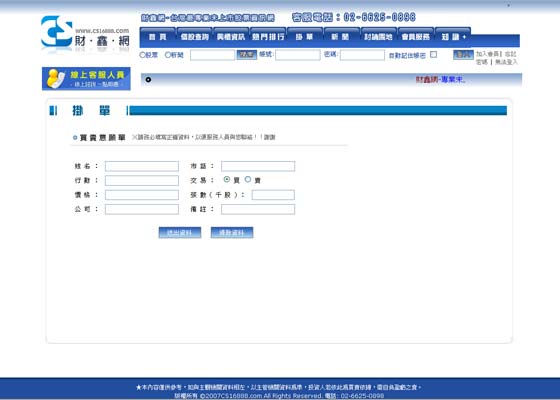560x400 pixels.
Task: Open the 個股查詢 navigation tab
Action: pyautogui.click(x=195, y=37)
